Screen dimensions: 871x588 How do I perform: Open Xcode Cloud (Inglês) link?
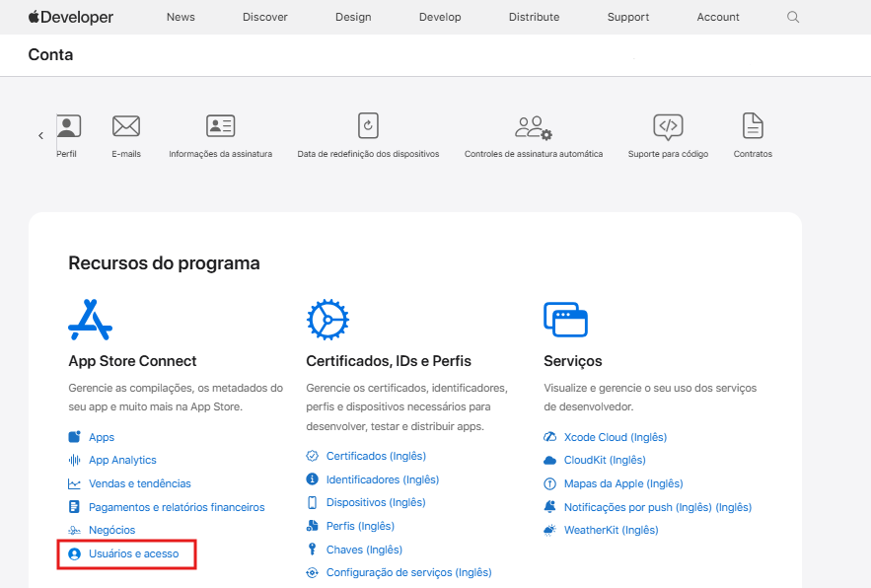(615, 437)
